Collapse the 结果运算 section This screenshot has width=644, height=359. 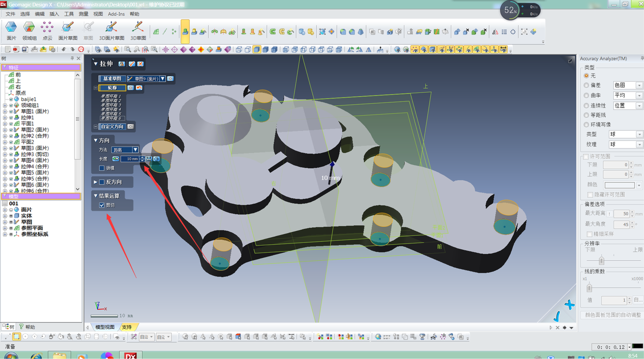tap(96, 196)
